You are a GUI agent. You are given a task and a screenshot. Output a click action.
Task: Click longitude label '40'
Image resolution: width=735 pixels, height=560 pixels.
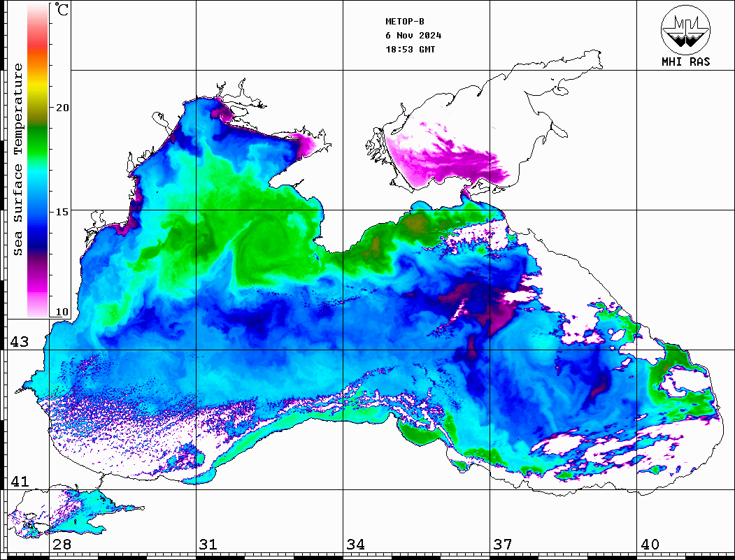(650, 544)
